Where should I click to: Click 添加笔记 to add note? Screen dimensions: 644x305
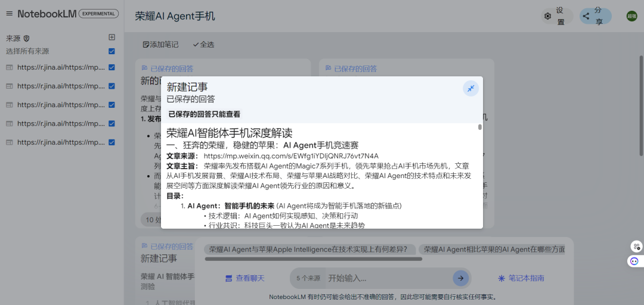pyautogui.click(x=160, y=45)
